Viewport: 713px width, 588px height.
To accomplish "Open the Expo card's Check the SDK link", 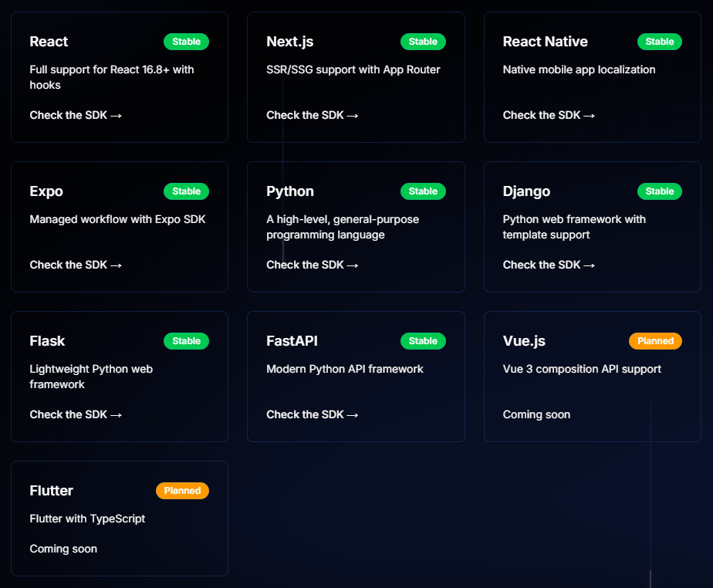I will click(76, 265).
